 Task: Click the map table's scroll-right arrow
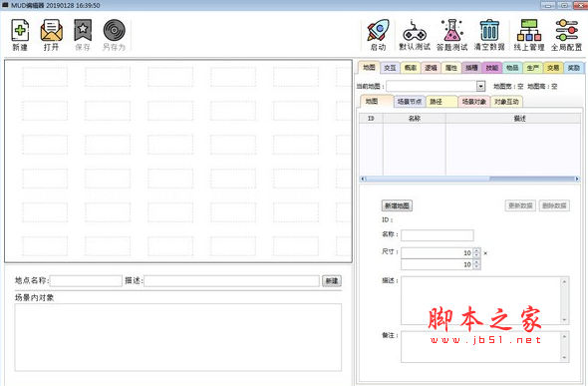coord(577,179)
